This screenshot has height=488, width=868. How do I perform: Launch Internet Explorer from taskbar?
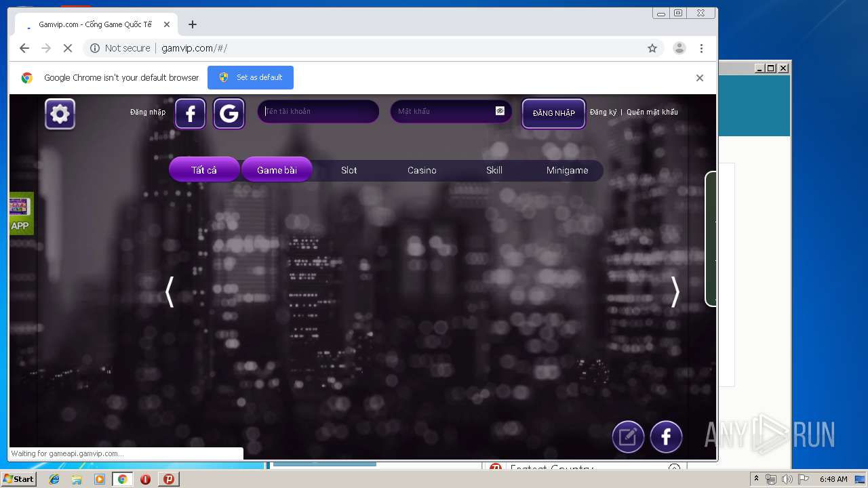point(54,479)
